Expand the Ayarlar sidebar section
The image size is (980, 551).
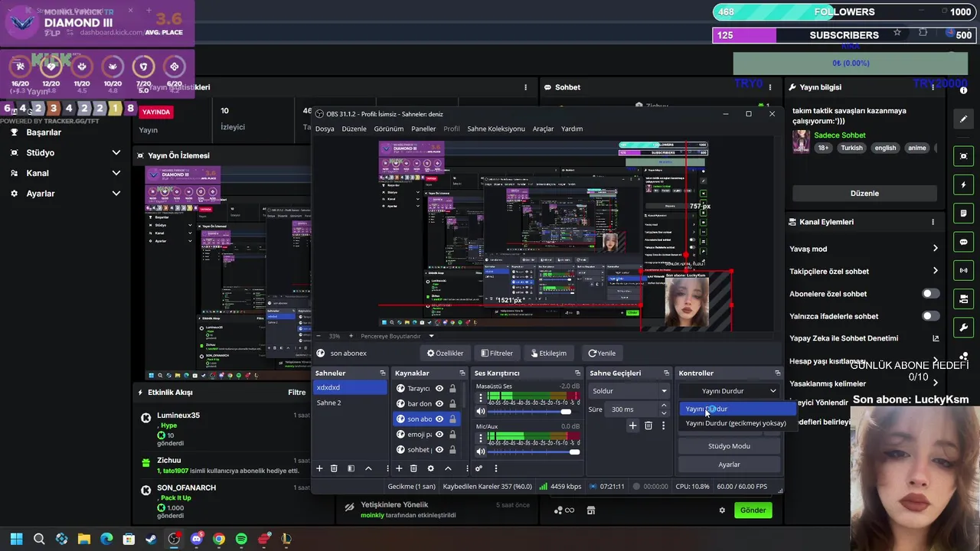pyautogui.click(x=116, y=194)
